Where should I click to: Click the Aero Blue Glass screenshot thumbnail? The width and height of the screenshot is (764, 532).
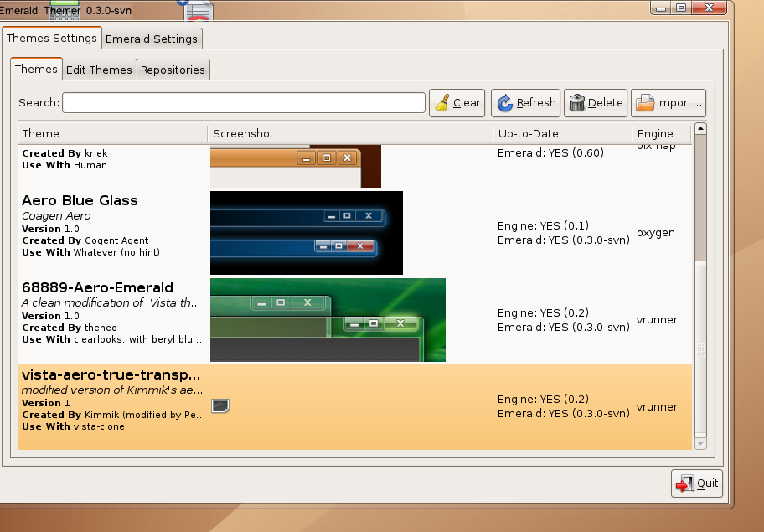pos(307,233)
